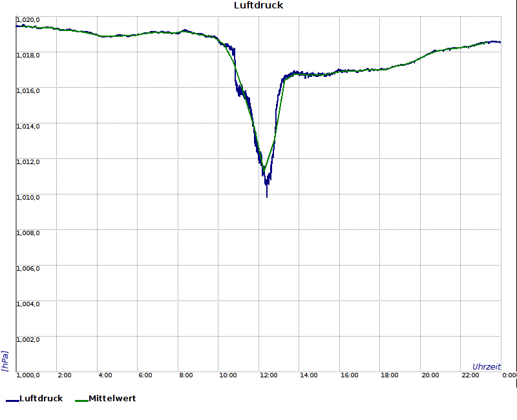Click the 1,000,0 y-axis value
Screen dimensions: 517x420
click(28, 375)
